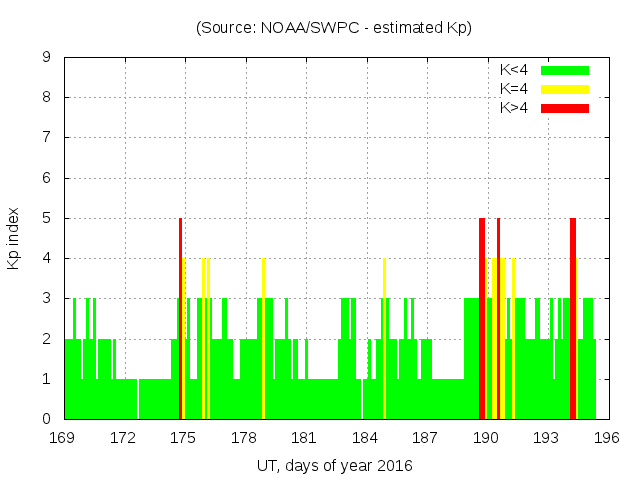The height and width of the screenshot is (480, 640).
Task: Select the 'K>4' legend text
Action: pyautogui.click(x=514, y=108)
